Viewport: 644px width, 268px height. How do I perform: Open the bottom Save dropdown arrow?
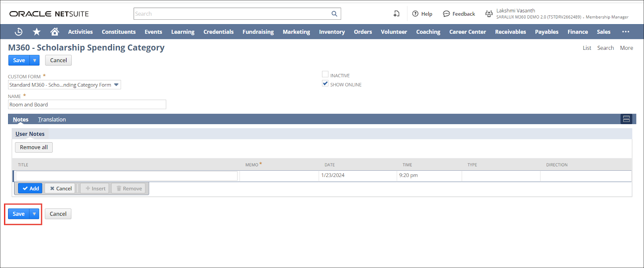[x=34, y=214]
